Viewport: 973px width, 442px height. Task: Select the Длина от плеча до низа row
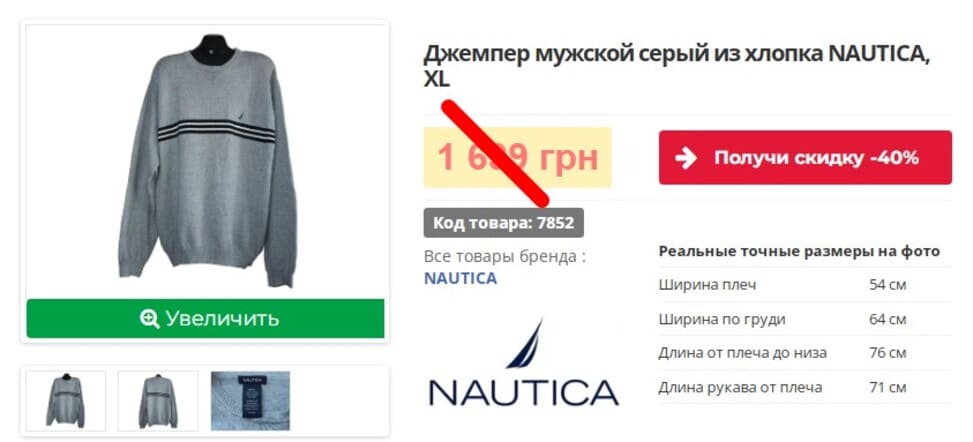click(805, 353)
